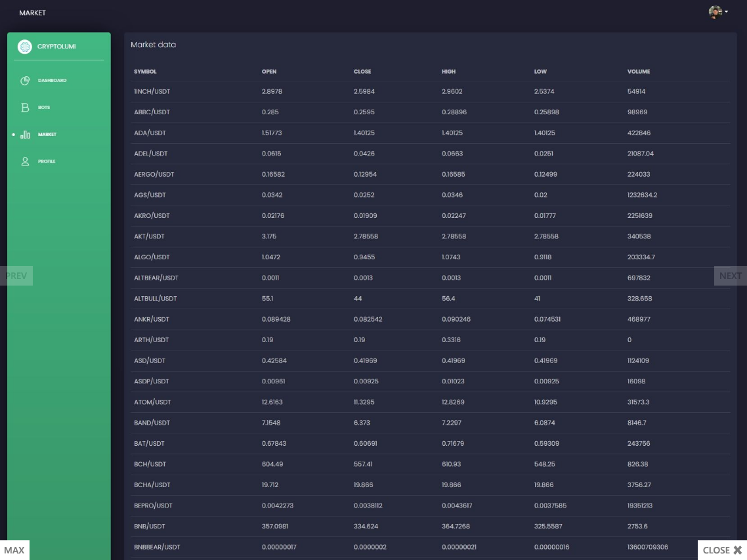Viewport: 747px width, 560px height.
Task: Click the SYMBOL column header
Action: click(x=145, y=72)
